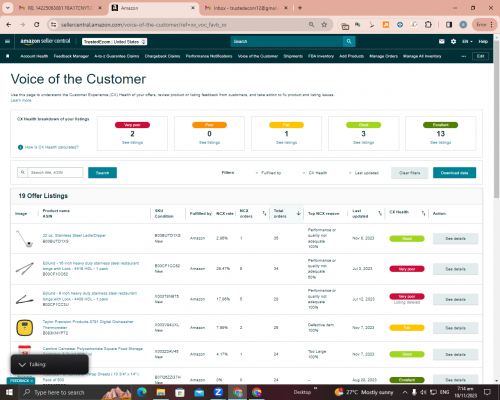Viewport: 500px width, 400px height.
Task: Open the Windows notification center icon
Action: tap(487, 392)
